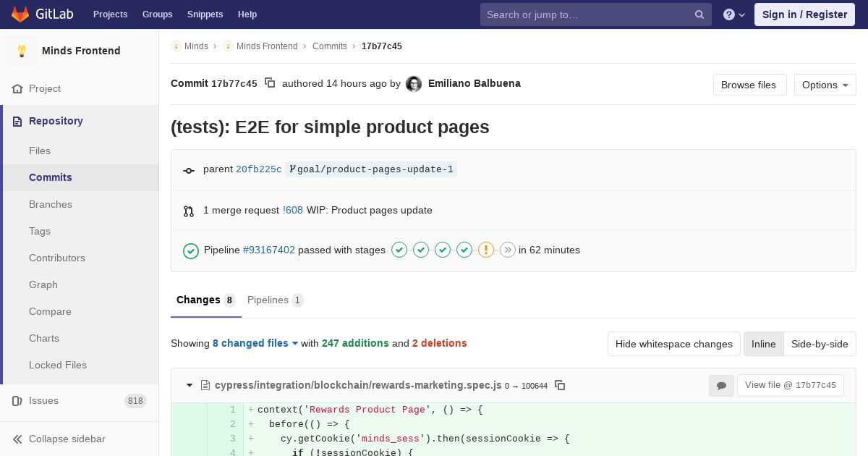Click the 818 issues count badge
Screen dimensions: 868x456
[135, 401]
